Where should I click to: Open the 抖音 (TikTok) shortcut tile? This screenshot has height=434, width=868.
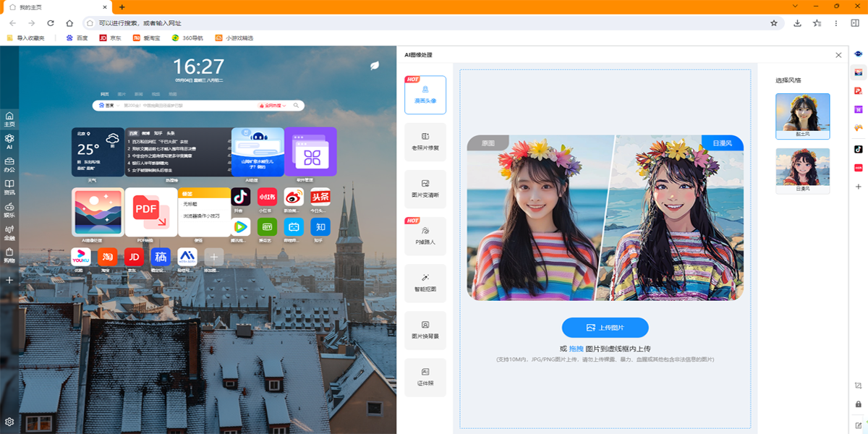click(241, 197)
